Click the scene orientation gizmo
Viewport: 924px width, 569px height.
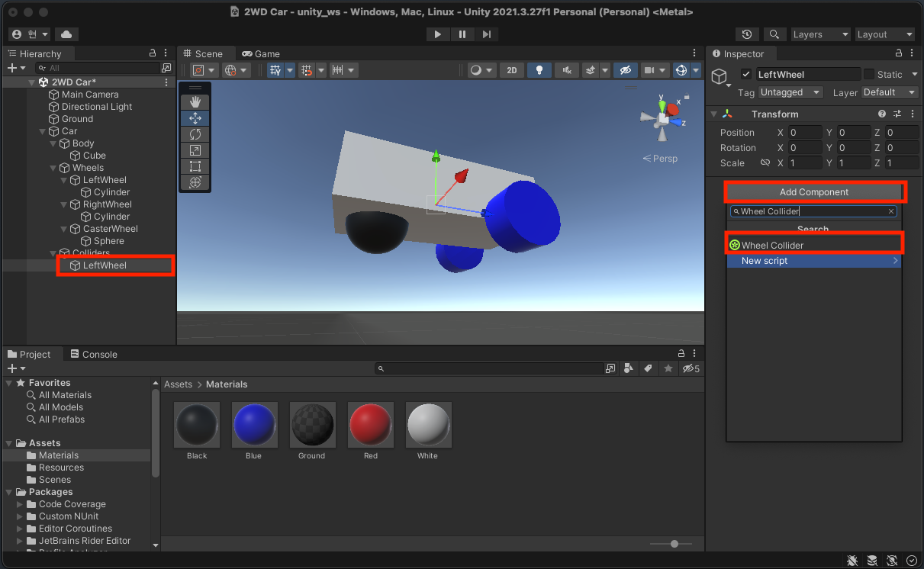click(x=663, y=118)
